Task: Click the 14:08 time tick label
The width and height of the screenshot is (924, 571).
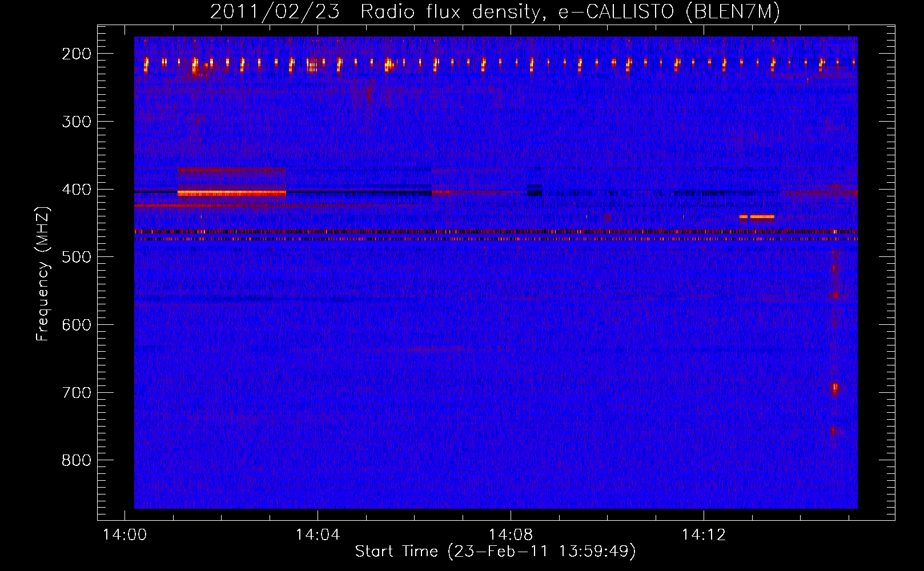Action: [x=511, y=535]
